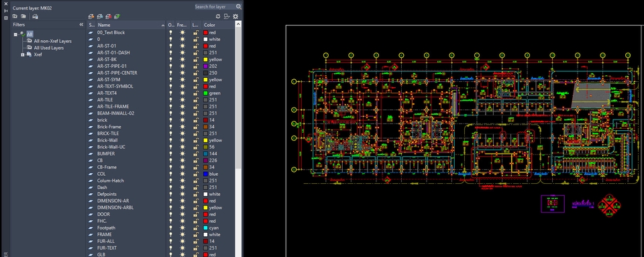Create a new layer with New Layer icon
Viewport: 644px width, 257px height.
91,16
